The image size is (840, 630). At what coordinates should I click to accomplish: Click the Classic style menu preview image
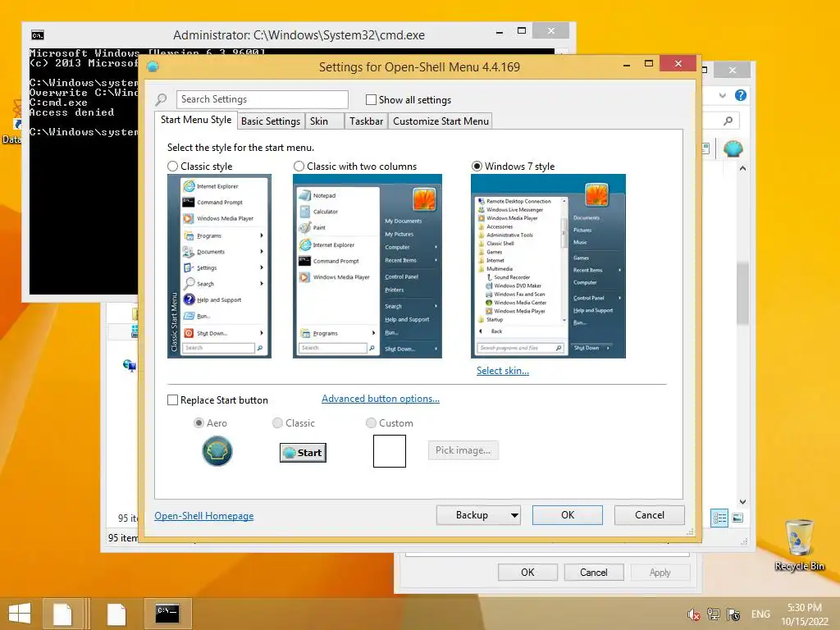[219, 267]
